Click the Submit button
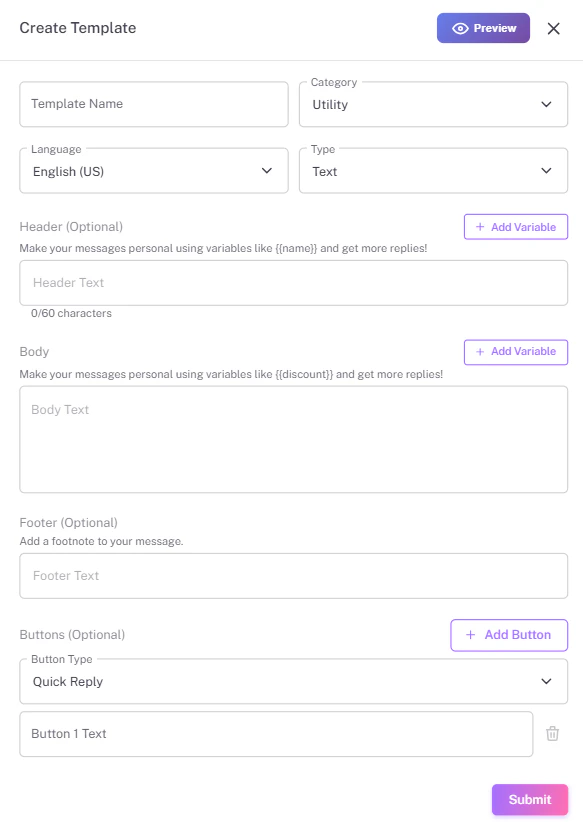This screenshot has width=583, height=822. (529, 799)
